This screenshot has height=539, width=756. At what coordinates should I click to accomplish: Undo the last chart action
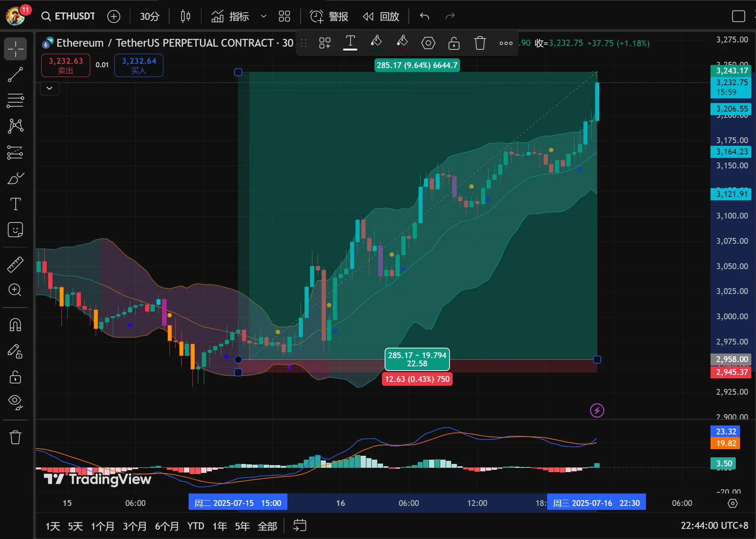point(424,16)
